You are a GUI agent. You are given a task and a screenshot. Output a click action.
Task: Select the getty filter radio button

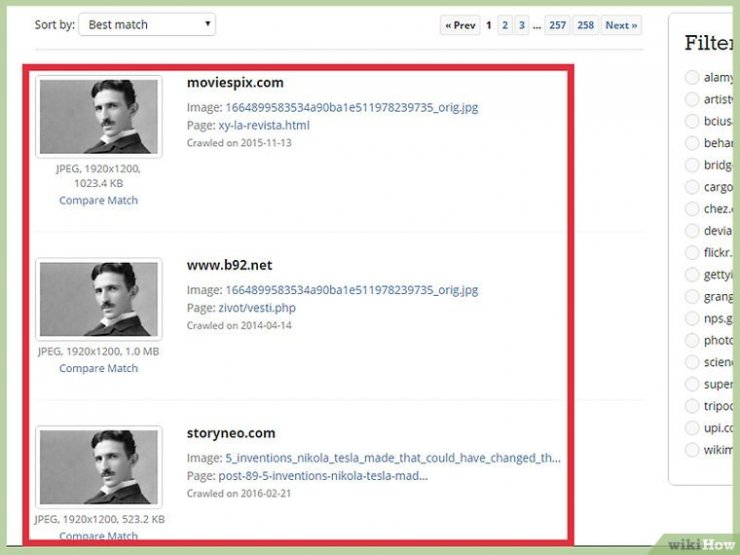point(692,275)
